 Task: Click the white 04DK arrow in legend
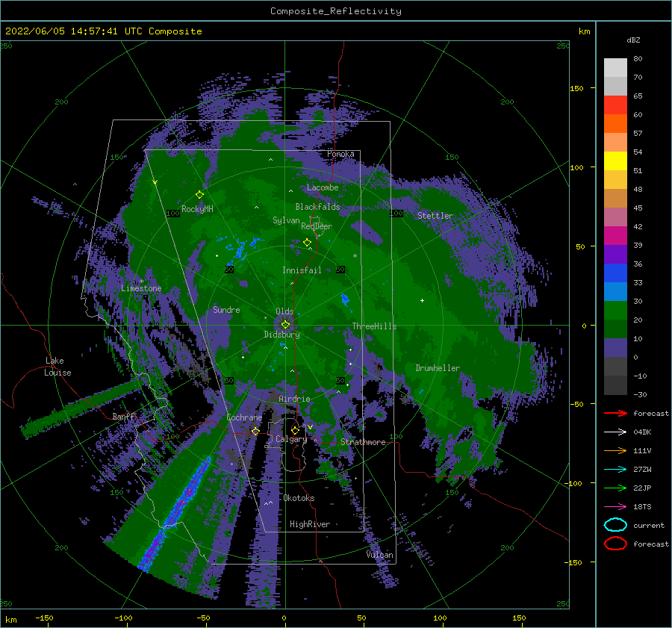(x=615, y=432)
